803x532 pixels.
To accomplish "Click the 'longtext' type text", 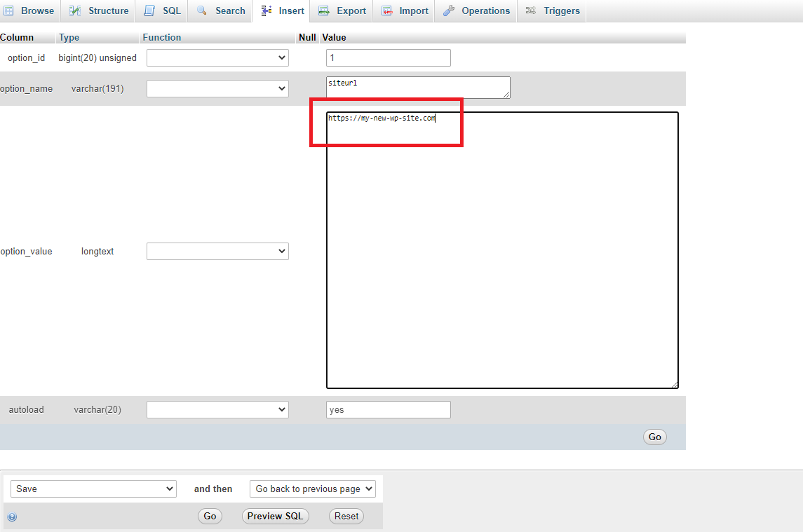I will (x=97, y=252).
